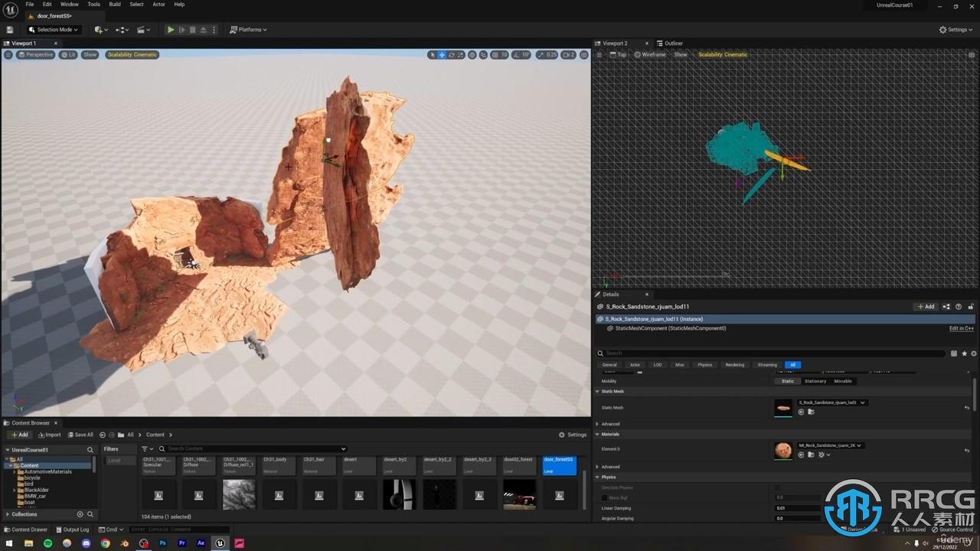Click the Add component button in Details
The image size is (980, 551).
pos(926,306)
